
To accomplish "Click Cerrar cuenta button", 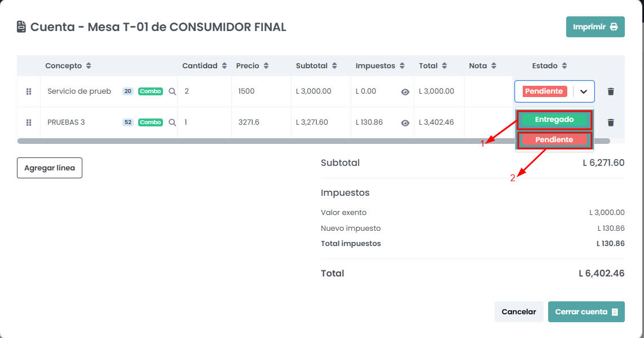I will coord(586,312).
